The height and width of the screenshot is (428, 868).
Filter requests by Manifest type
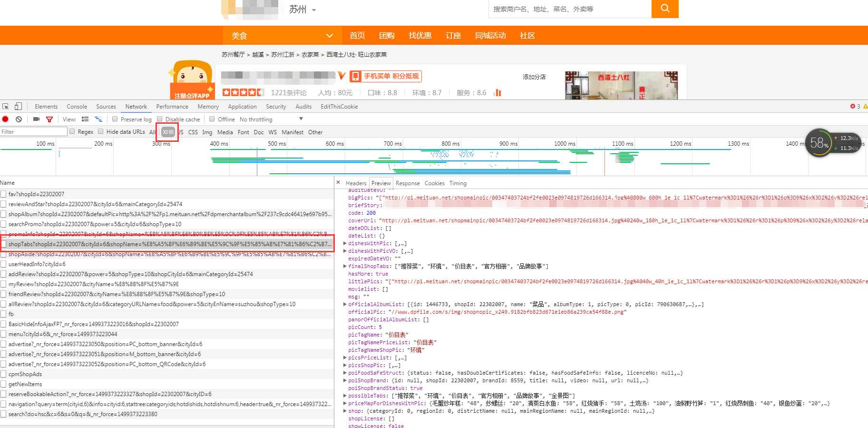point(293,132)
